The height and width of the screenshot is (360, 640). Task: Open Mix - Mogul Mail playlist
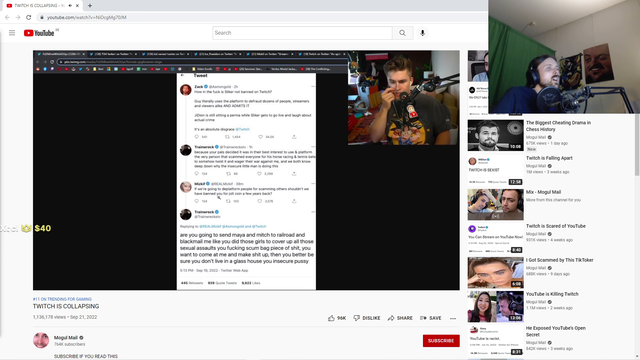tap(543, 192)
